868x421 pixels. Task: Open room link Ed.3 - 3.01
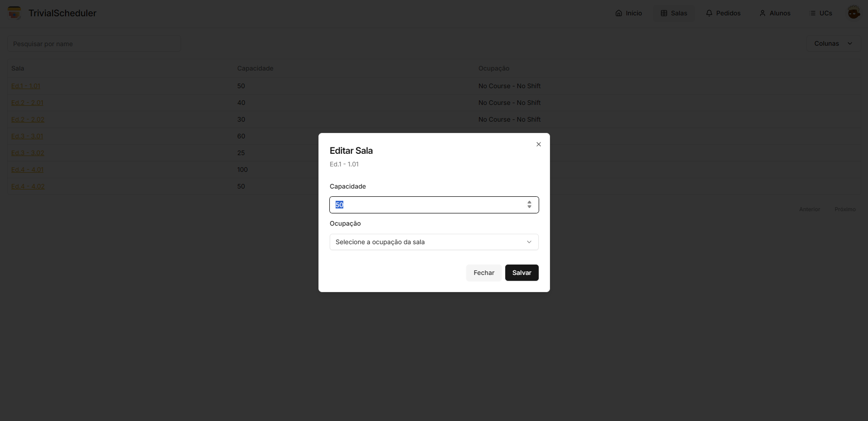(x=27, y=136)
